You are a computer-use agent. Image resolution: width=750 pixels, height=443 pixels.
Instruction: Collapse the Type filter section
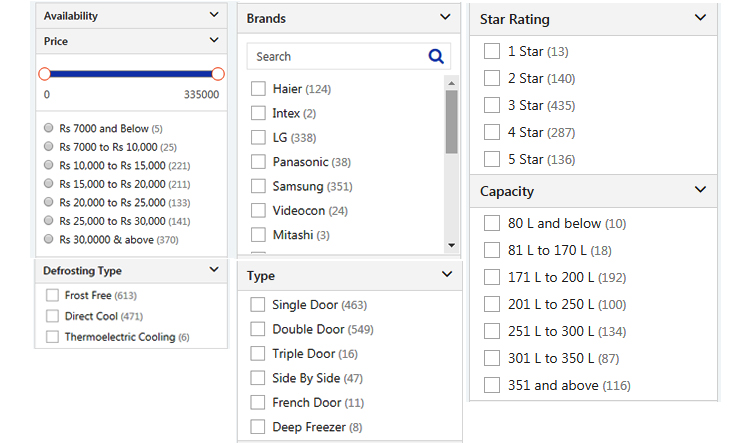[446, 275]
